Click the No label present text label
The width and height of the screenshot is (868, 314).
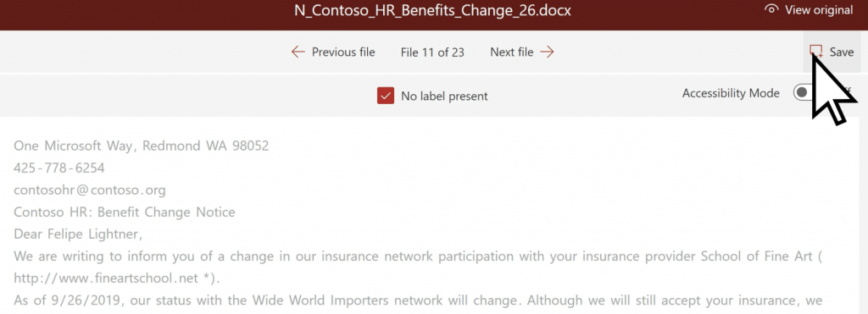click(x=444, y=96)
